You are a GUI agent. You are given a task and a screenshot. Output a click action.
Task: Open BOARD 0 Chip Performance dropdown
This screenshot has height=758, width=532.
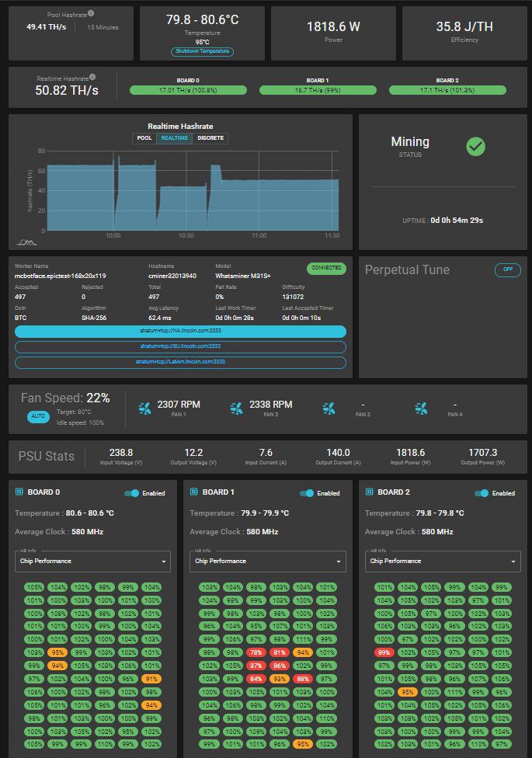pyautogui.click(x=92, y=562)
